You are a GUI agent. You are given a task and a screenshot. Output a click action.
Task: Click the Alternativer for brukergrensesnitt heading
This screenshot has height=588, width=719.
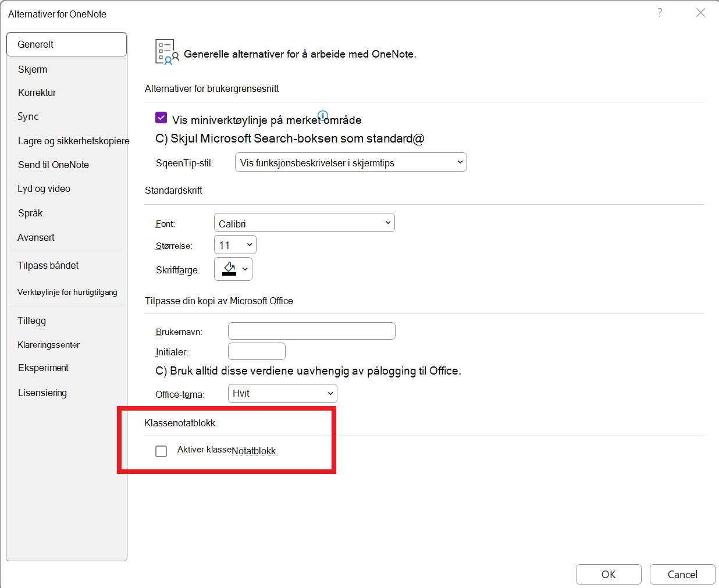[212, 88]
